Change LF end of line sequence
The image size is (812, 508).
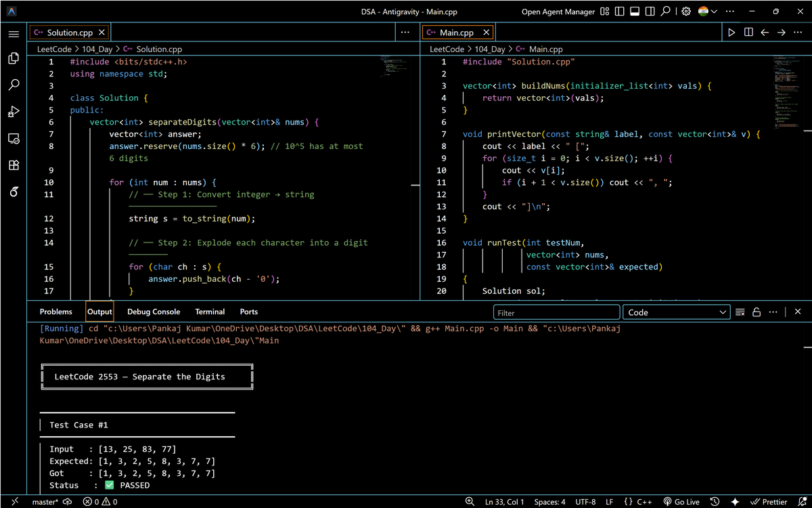(x=609, y=502)
